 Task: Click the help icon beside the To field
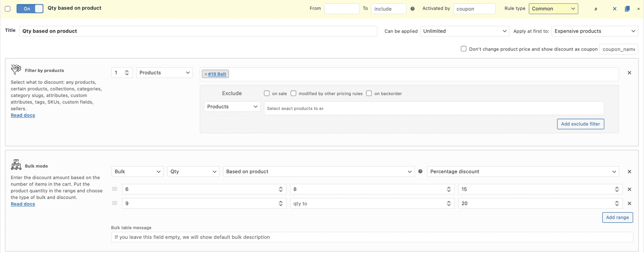412,9
